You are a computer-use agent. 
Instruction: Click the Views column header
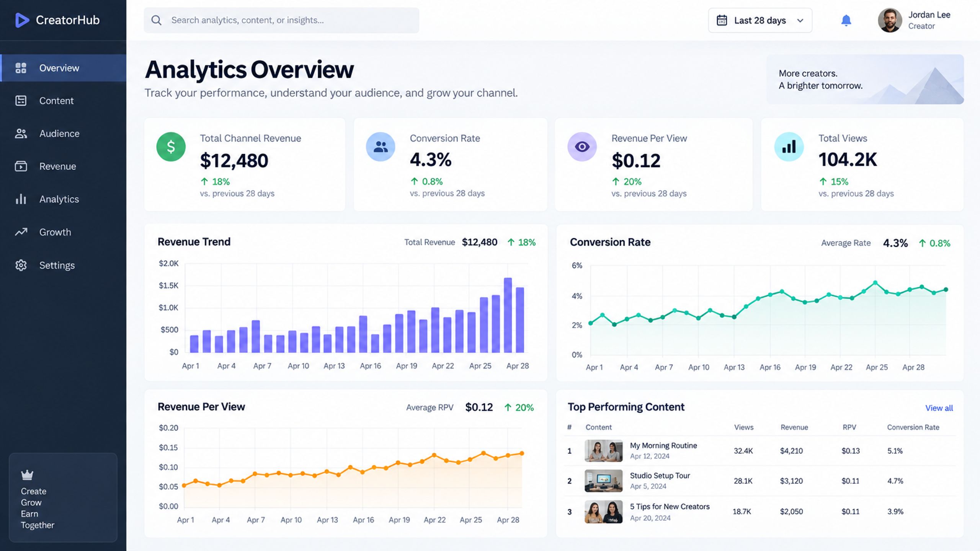pyautogui.click(x=744, y=427)
